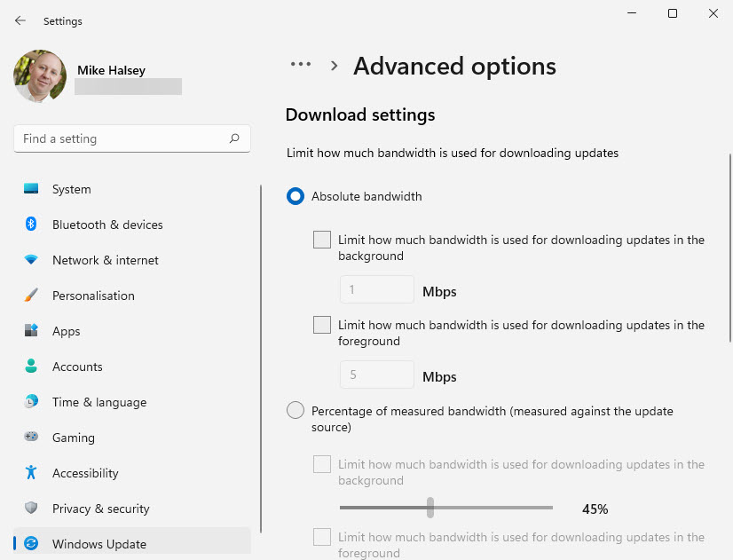Image resolution: width=733 pixels, height=560 pixels.
Task: Switch to the Accessibility settings section
Action: [85, 473]
